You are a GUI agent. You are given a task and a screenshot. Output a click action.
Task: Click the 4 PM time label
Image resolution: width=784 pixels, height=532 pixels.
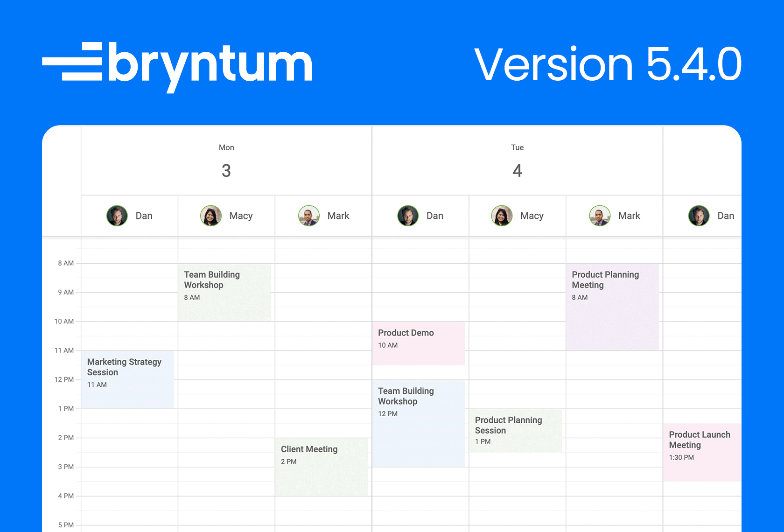point(66,496)
